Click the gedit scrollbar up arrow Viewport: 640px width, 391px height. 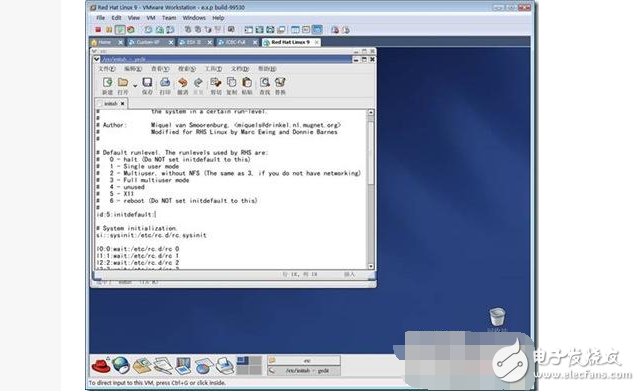tap(371, 112)
